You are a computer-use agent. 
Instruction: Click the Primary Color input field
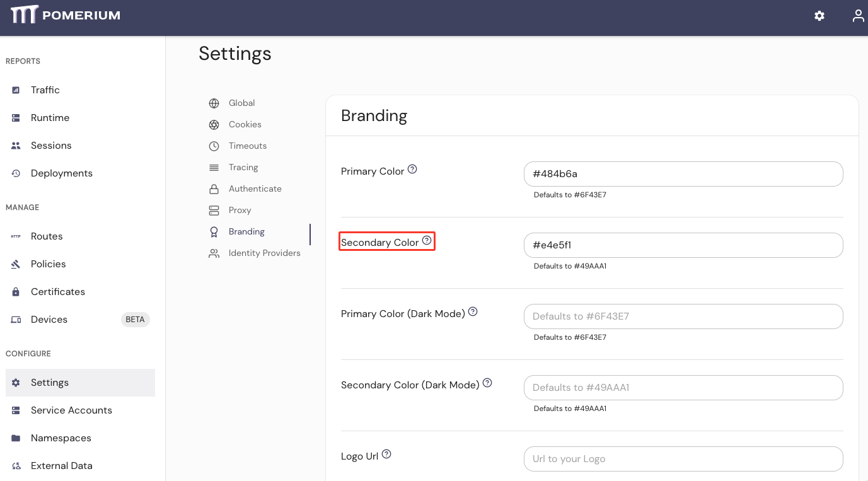683,174
